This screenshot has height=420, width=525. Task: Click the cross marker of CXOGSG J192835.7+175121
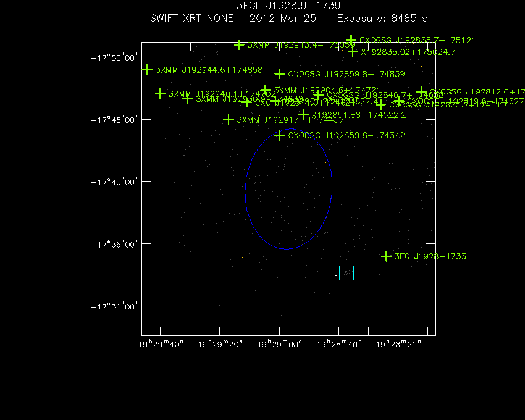[x=351, y=40]
